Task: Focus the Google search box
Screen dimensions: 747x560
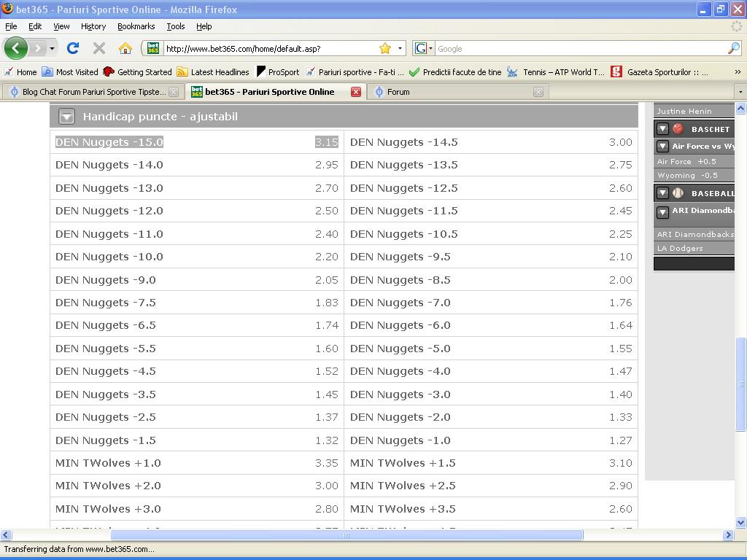Action: pos(580,49)
